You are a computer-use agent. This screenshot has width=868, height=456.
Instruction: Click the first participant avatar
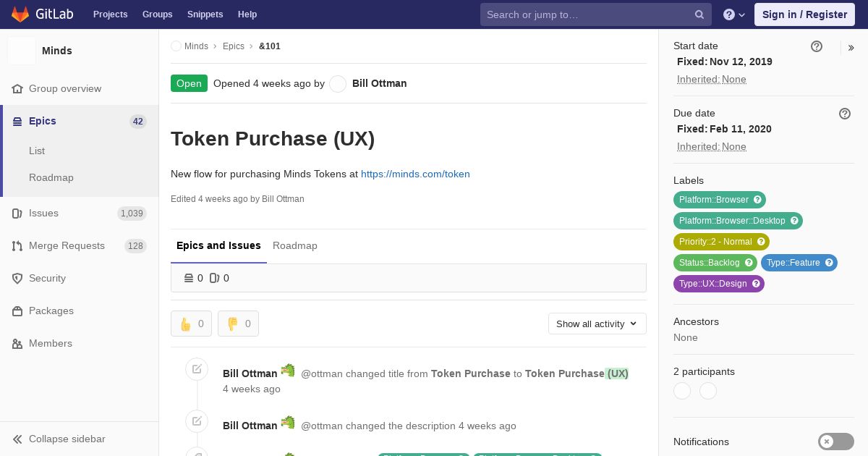point(682,391)
